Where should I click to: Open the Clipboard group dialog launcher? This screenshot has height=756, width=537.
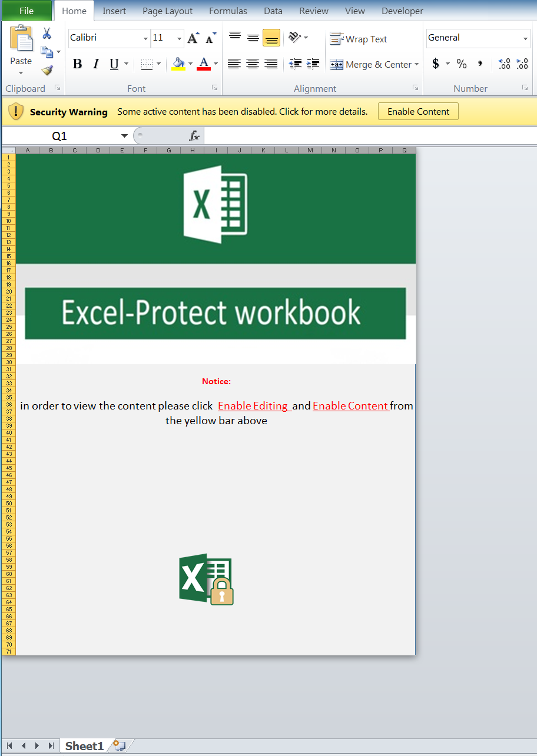click(57, 88)
